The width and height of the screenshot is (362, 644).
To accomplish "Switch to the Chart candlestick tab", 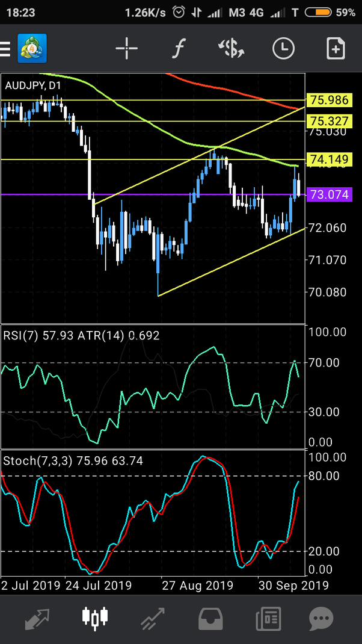I will 95,619.
